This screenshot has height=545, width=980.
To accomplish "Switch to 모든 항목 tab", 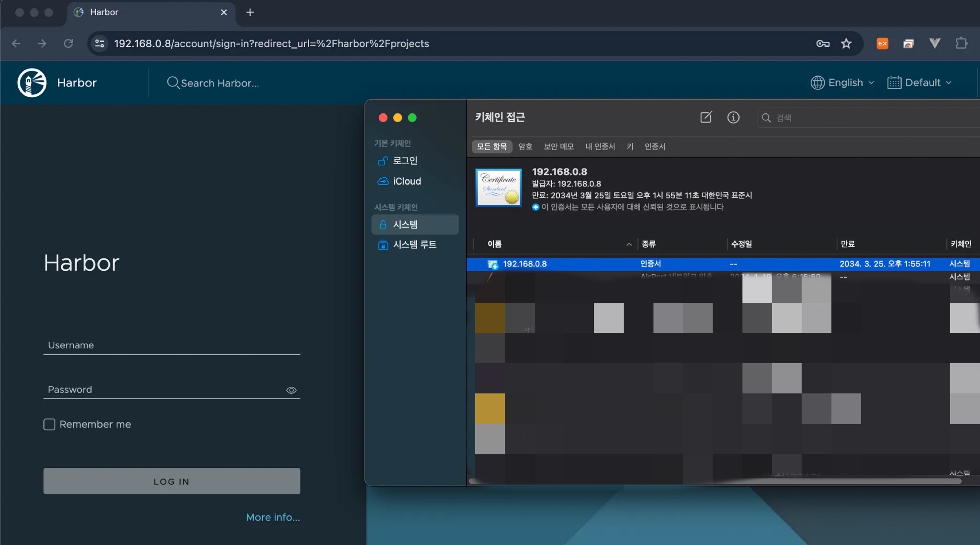I will point(492,146).
